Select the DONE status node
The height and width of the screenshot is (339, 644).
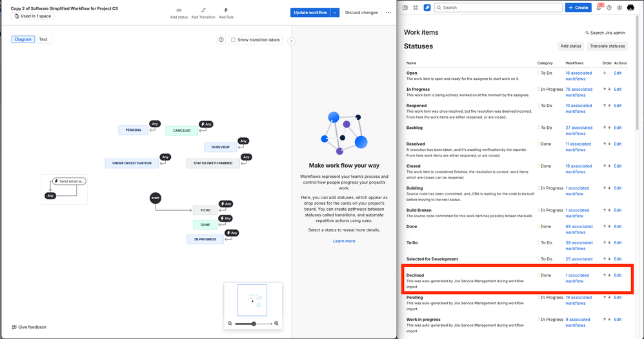pyautogui.click(x=205, y=225)
